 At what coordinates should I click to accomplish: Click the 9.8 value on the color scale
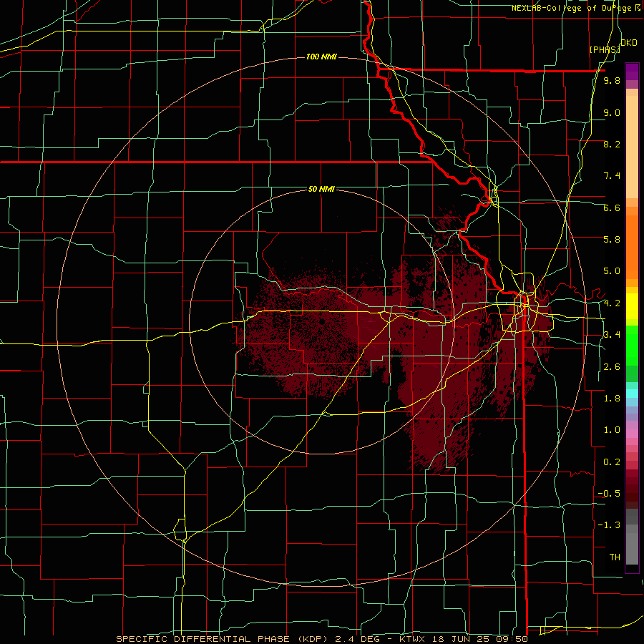tap(612, 81)
